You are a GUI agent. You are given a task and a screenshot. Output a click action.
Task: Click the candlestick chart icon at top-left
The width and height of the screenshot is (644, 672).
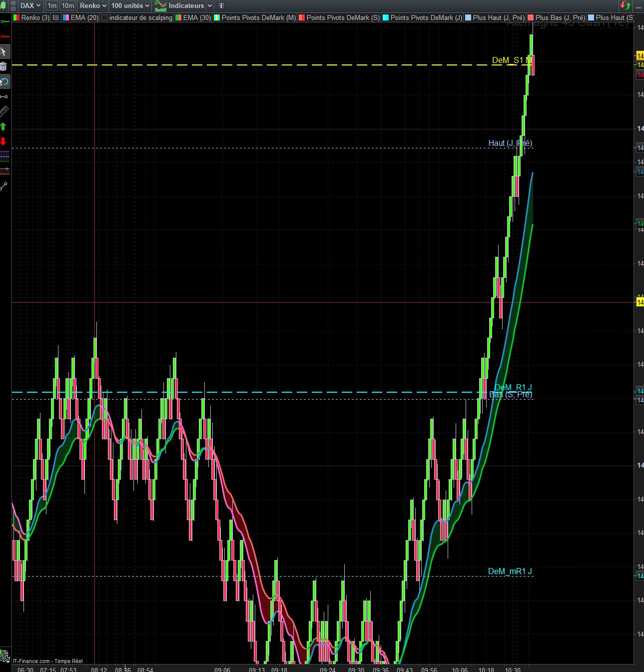coord(4,5)
